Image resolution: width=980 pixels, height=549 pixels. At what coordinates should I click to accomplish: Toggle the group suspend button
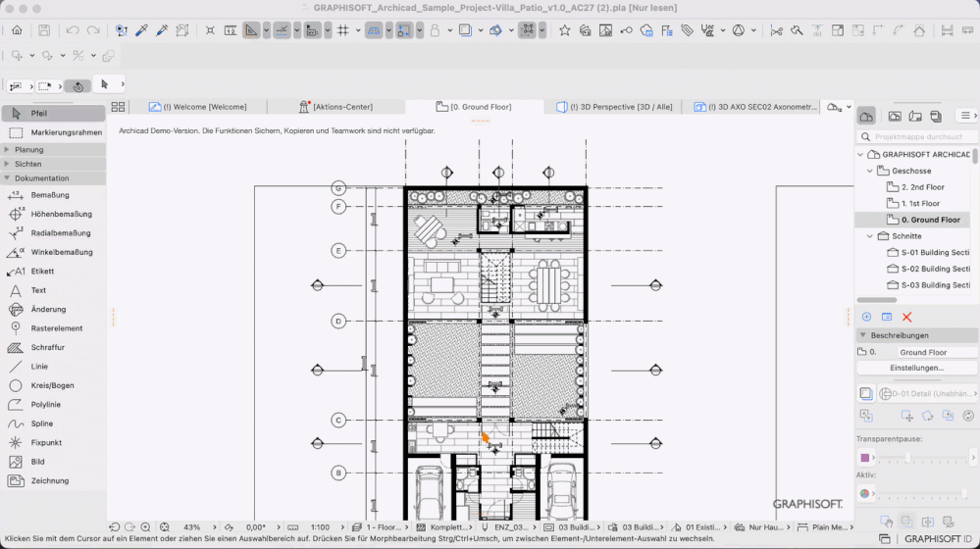527,30
